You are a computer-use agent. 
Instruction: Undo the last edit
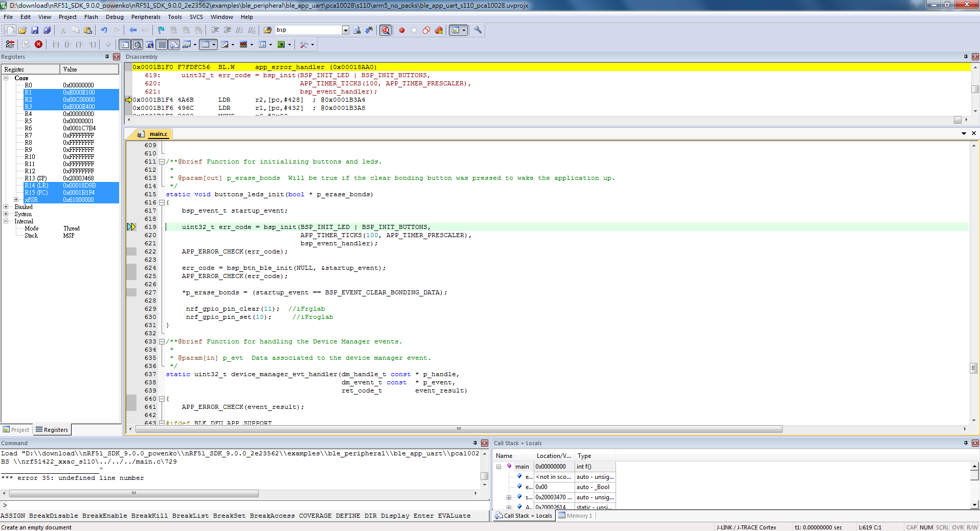click(104, 30)
